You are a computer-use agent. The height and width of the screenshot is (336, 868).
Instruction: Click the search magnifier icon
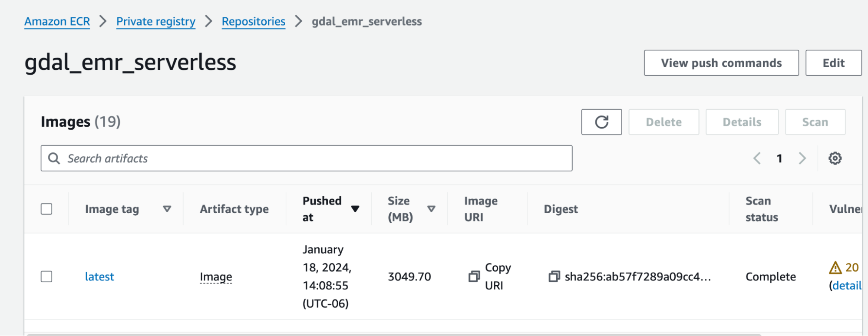coord(54,158)
